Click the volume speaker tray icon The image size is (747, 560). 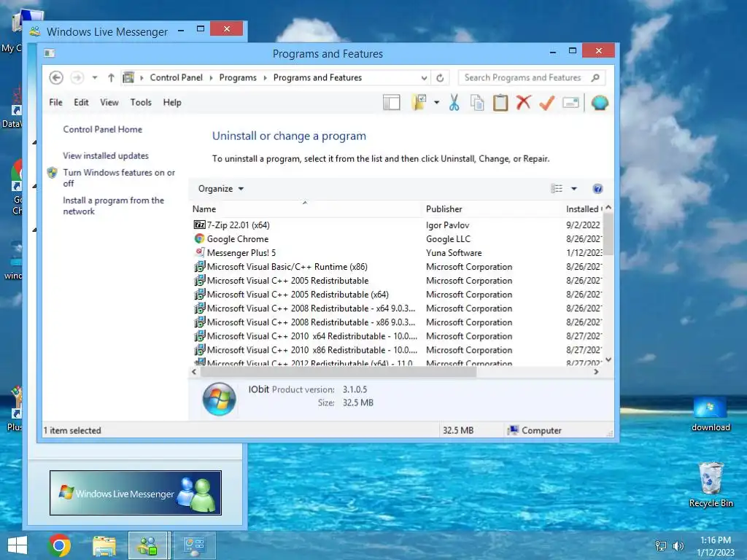[678, 546]
